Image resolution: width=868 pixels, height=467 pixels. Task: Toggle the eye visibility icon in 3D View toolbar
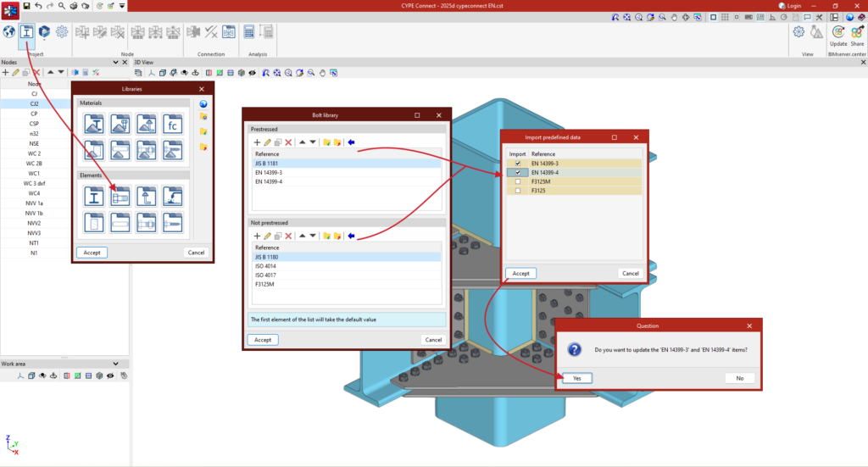(253, 73)
